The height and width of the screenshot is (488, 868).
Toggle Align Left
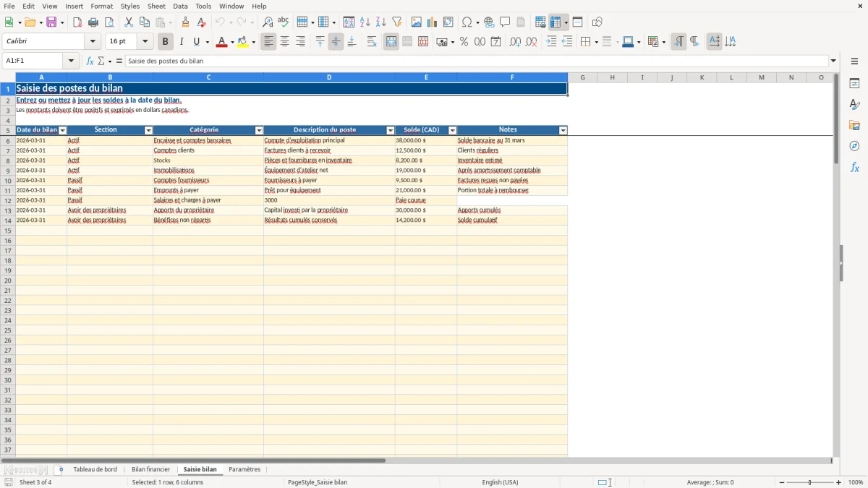point(268,42)
